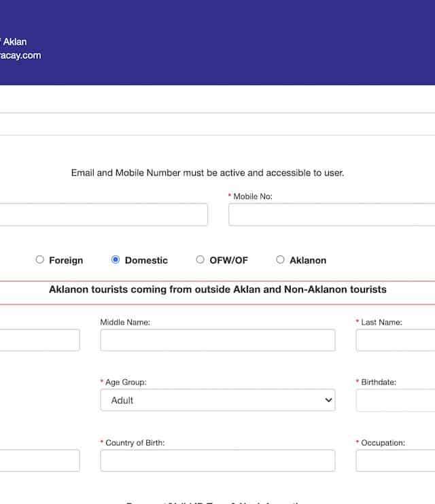Viewport: 435px width, 504px height.
Task: Open the Age Group dropdown
Action: pyautogui.click(x=217, y=400)
